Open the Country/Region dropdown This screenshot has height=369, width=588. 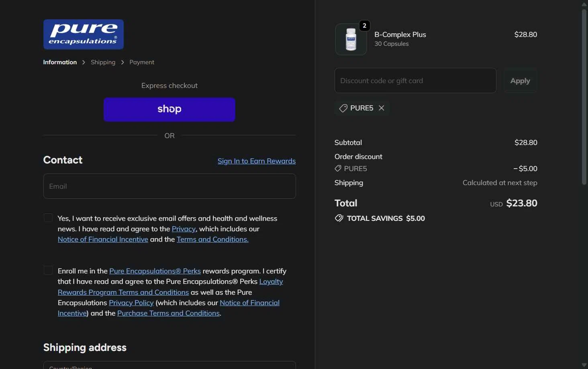point(169,365)
